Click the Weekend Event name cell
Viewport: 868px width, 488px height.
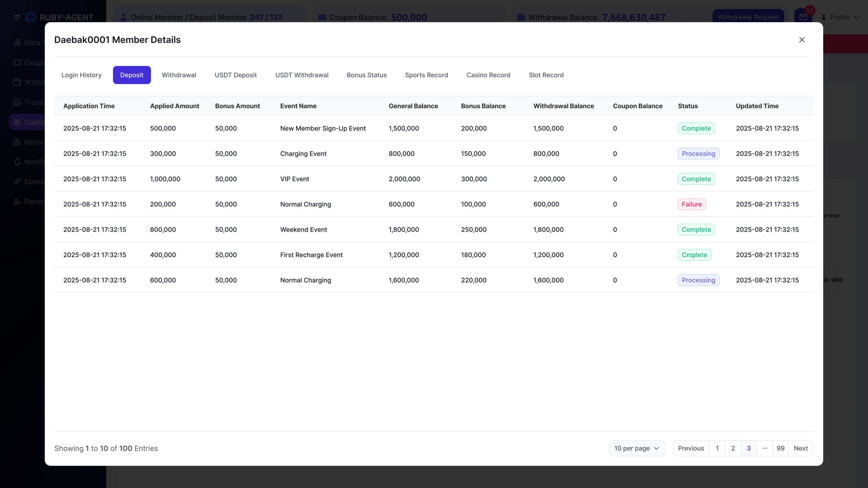[x=304, y=229]
